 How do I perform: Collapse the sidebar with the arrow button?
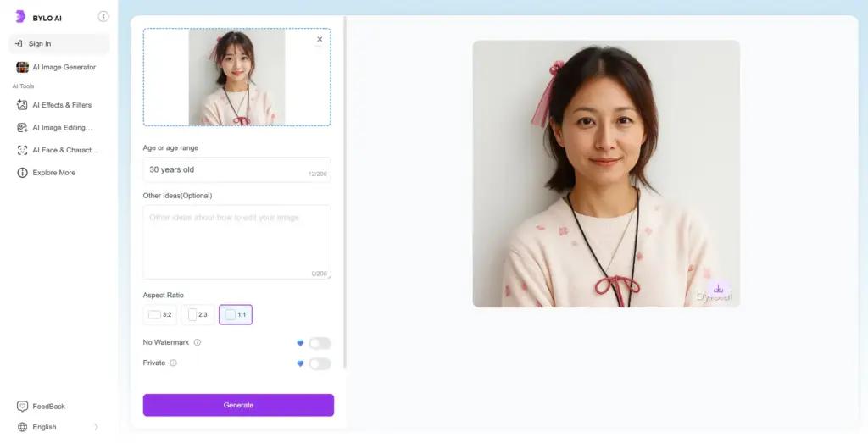(103, 17)
